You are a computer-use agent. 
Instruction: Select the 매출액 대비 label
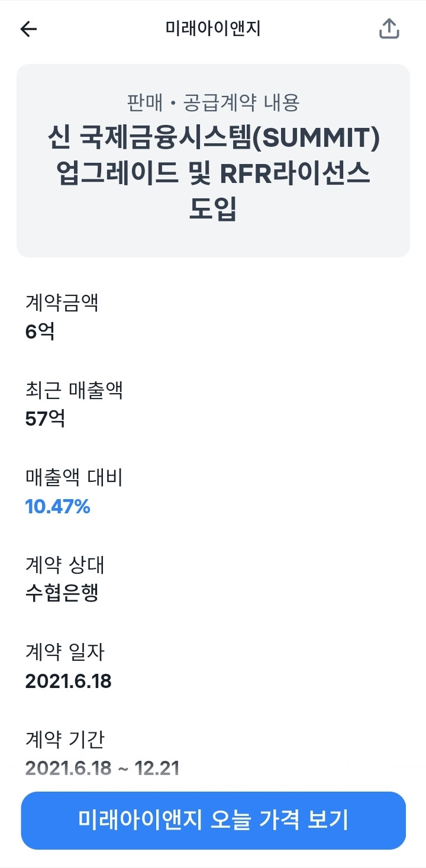[74, 477]
